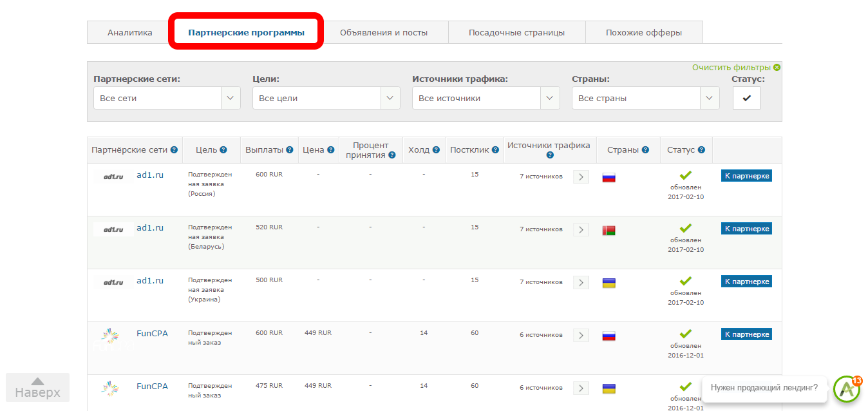
Task: Open the Объявления и посты tab
Action: [x=384, y=32]
